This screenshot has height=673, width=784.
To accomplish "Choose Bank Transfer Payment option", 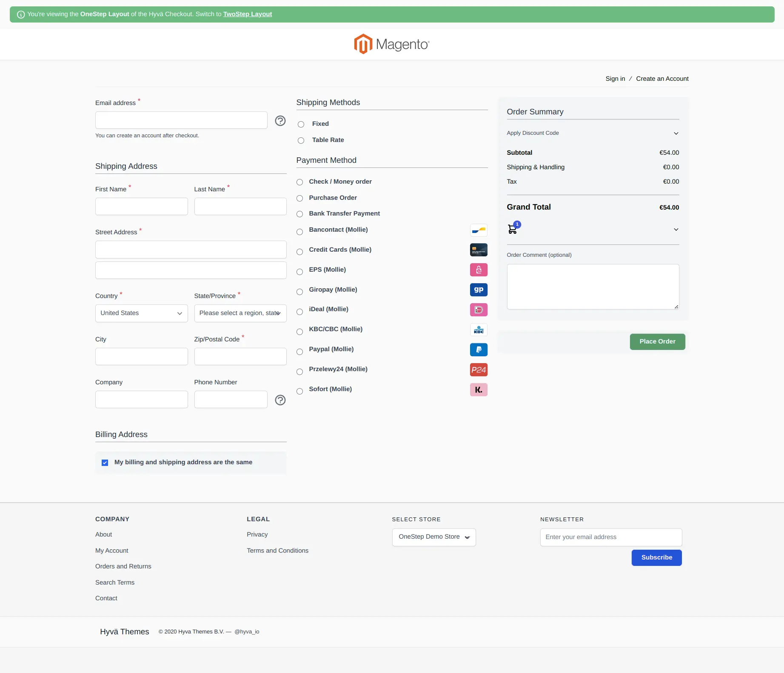I will pyautogui.click(x=299, y=214).
